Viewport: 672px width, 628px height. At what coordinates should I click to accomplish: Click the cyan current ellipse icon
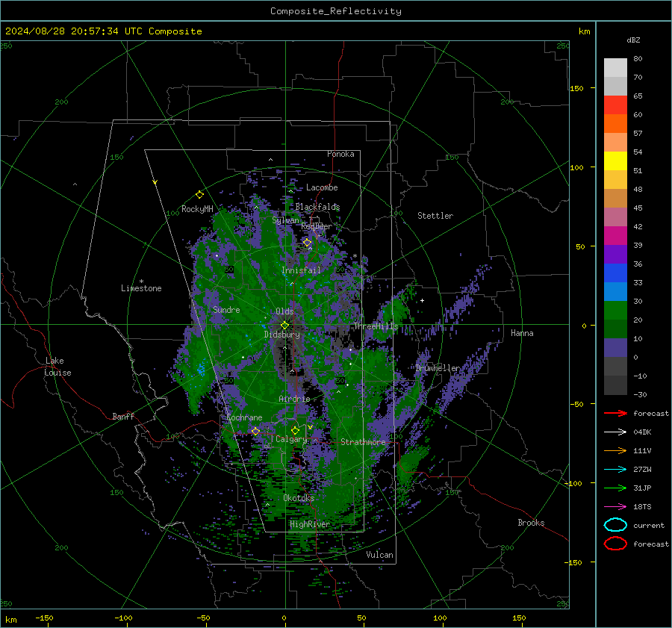(x=615, y=525)
